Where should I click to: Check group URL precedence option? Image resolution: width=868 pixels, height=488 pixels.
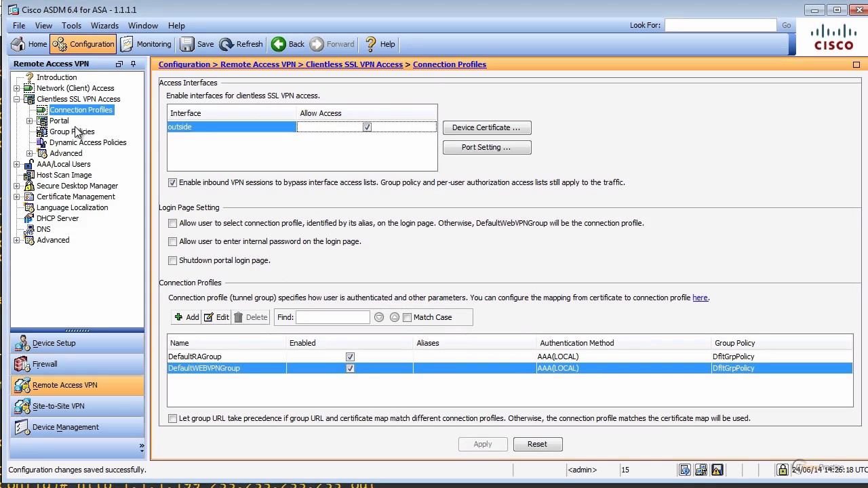172,418
